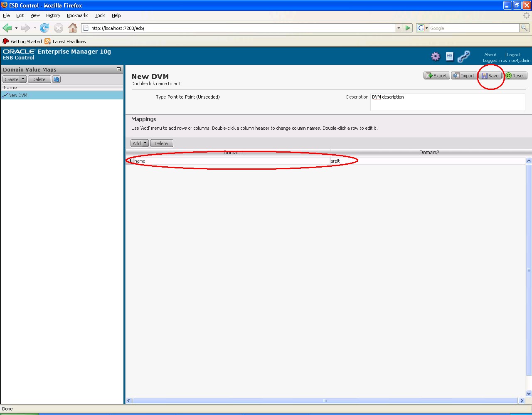Open the address bar history dropdown

click(398, 28)
